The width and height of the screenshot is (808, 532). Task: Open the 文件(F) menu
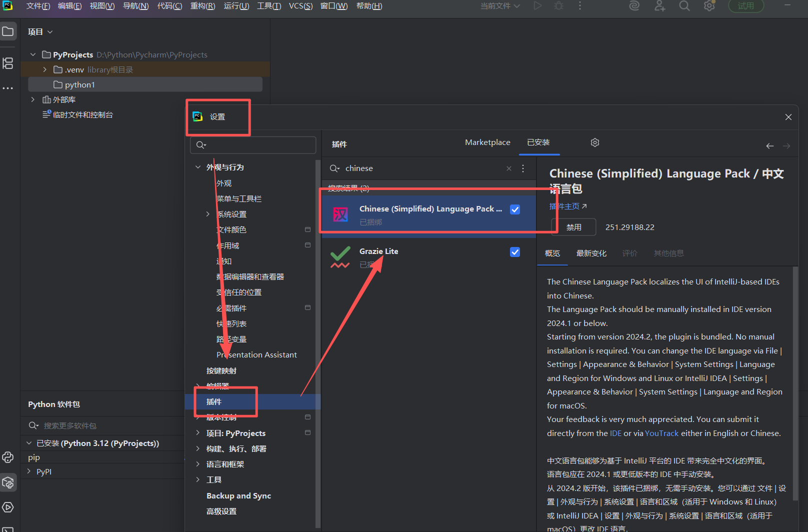[38, 6]
